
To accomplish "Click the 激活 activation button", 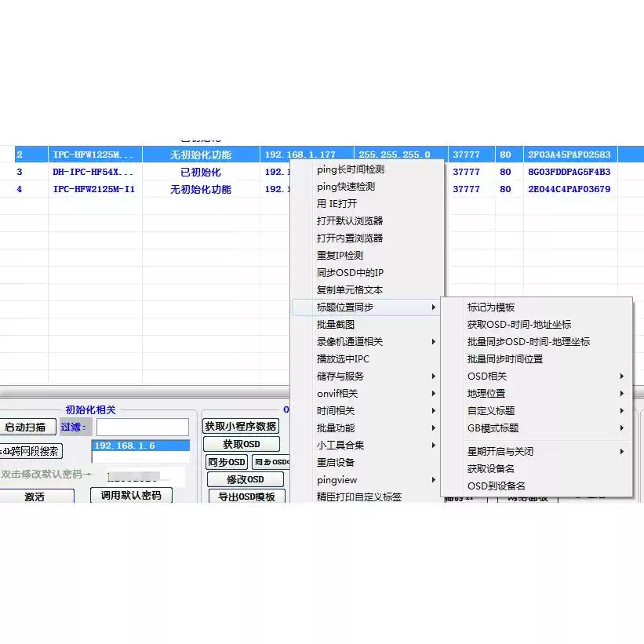I will (x=35, y=497).
